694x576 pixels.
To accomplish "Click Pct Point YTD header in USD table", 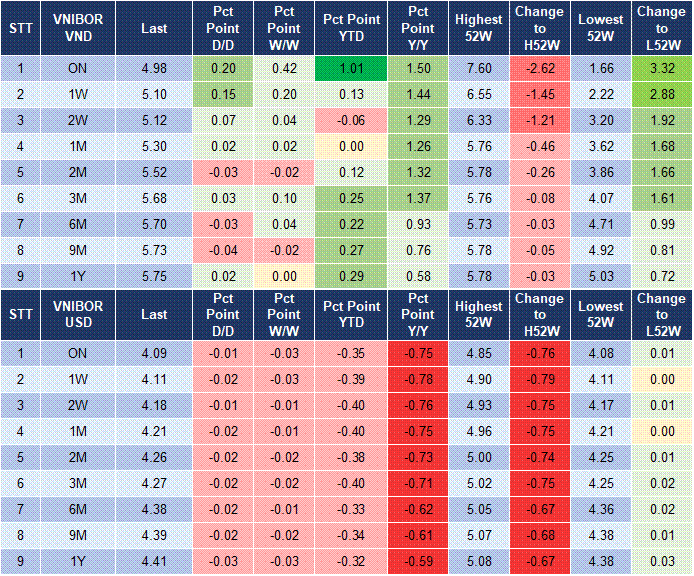I will (351, 314).
